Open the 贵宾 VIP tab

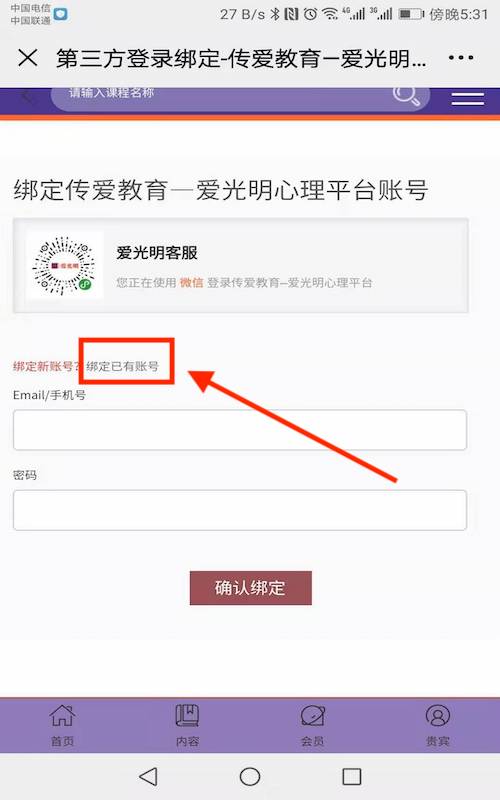pos(438,725)
